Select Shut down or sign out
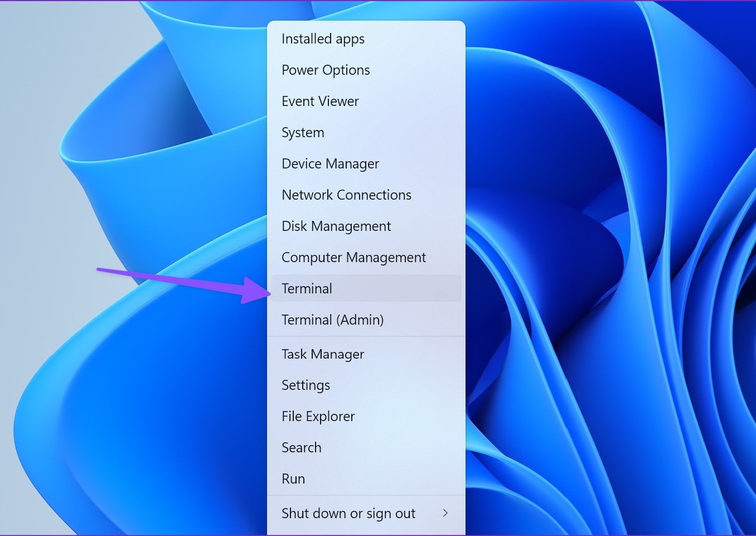This screenshot has height=536, width=756. pyautogui.click(x=348, y=513)
